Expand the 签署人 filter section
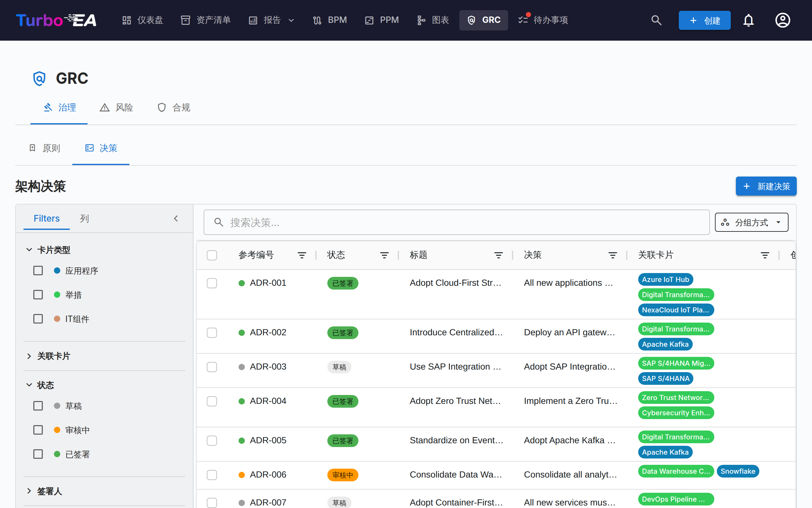The height and width of the screenshot is (508, 812). [x=44, y=491]
